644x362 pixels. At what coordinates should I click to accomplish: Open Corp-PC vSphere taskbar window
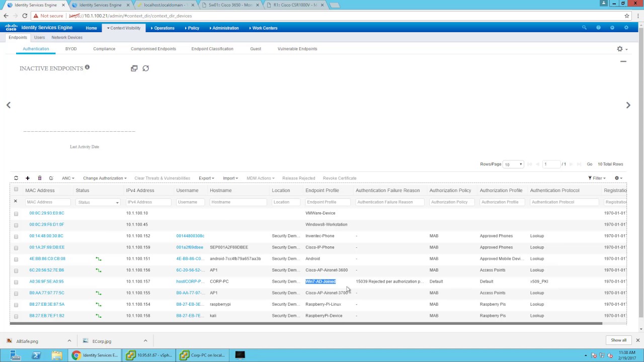tap(202, 355)
